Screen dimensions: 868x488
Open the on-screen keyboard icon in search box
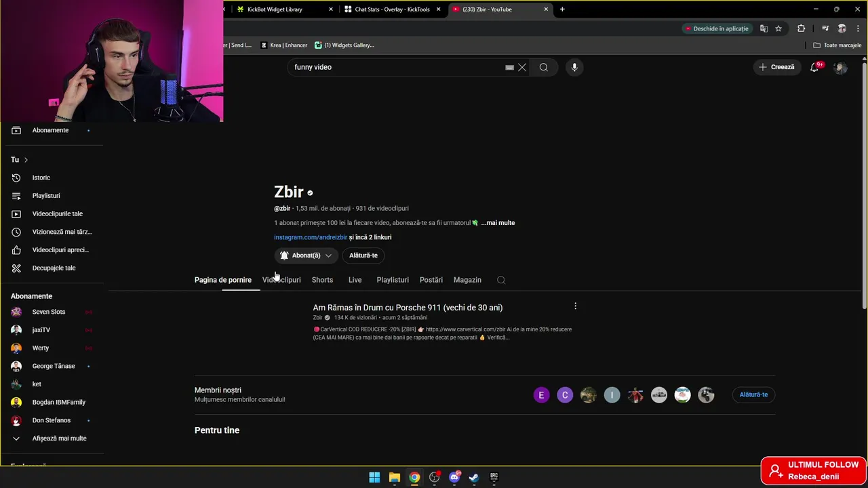pos(509,67)
